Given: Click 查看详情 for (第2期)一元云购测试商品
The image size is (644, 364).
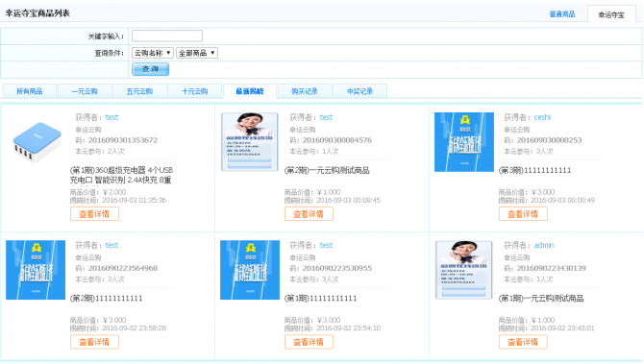Looking at the screenshot, I should pyautogui.click(x=309, y=214).
